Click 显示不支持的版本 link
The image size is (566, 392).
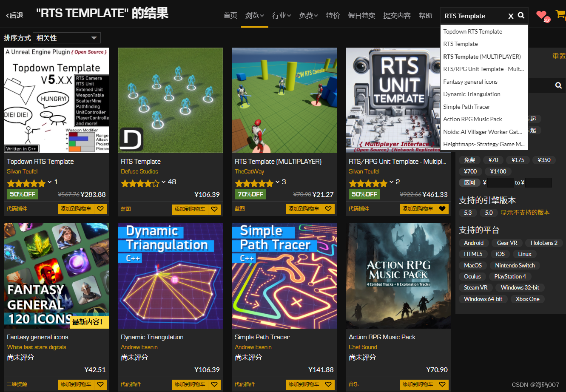point(525,213)
